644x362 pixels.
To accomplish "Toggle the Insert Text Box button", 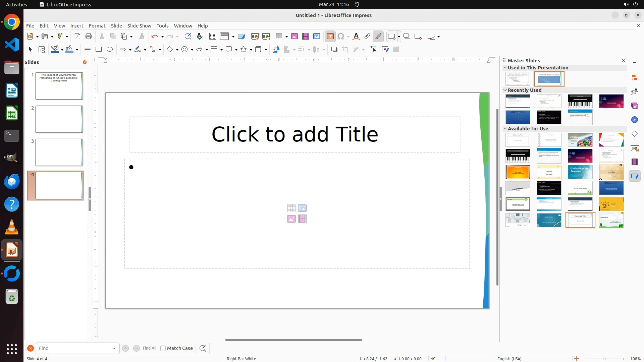I will (x=330, y=37).
